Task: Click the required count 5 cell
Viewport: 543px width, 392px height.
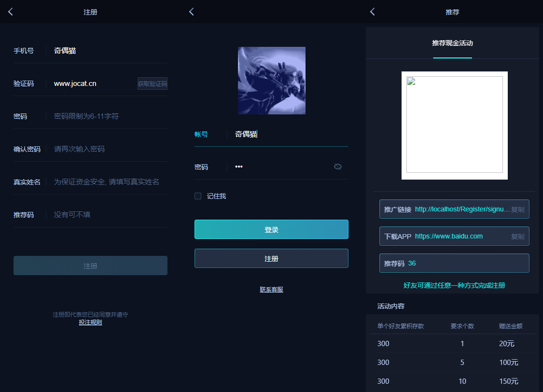Action: tap(462, 362)
